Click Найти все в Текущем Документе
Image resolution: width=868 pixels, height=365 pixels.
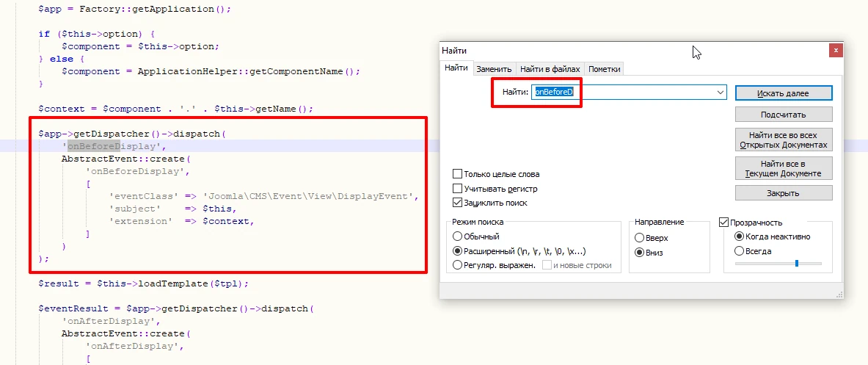click(x=784, y=168)
